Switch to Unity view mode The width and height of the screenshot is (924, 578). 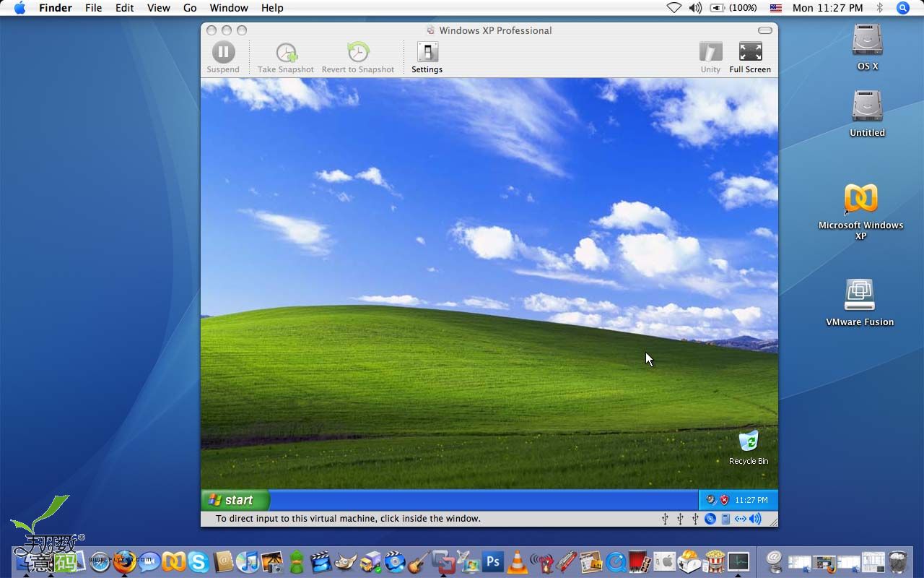(x=710, y=58)
